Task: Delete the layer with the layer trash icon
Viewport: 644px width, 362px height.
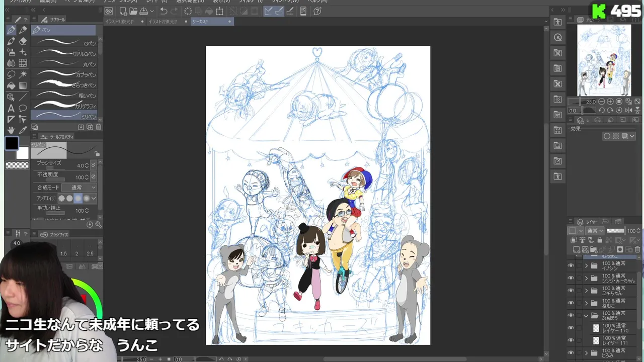Action: pyautogui.click(x=637, y=250)
